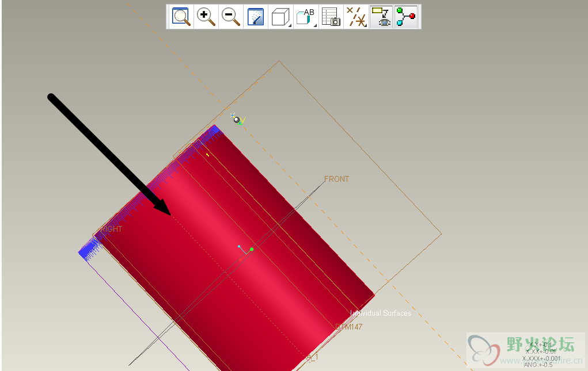Select the Zoom Out tool
The width and height of the screenshot is (588, 371).
click(230, 17)
